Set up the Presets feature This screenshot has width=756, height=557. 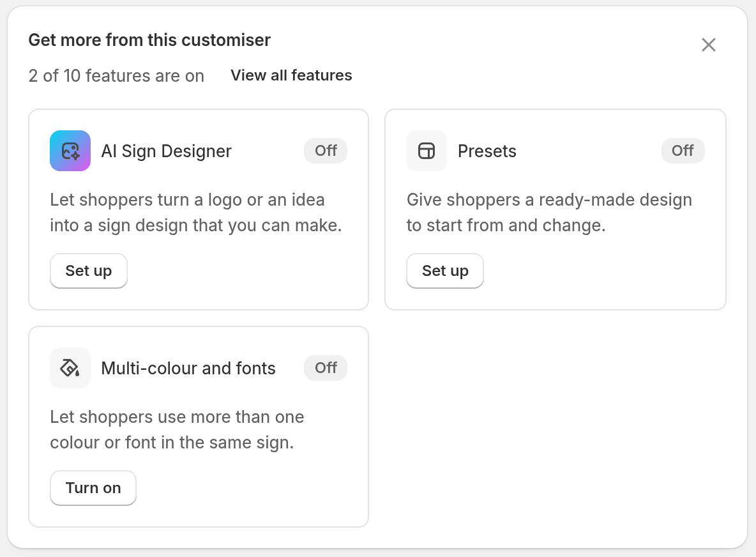pyautogui.click(x=445, y=271)
